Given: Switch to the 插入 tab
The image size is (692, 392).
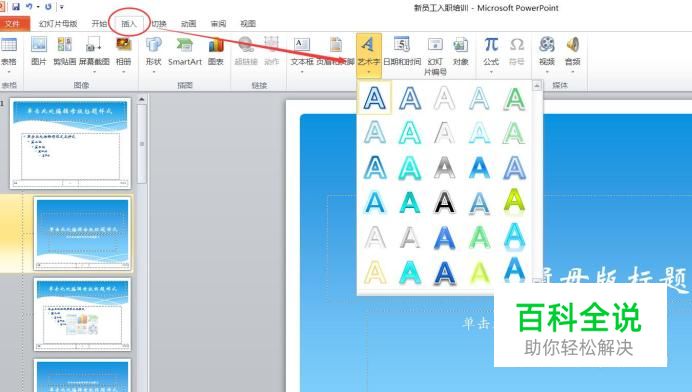Looking at the screenshot, I should [129, 24].
